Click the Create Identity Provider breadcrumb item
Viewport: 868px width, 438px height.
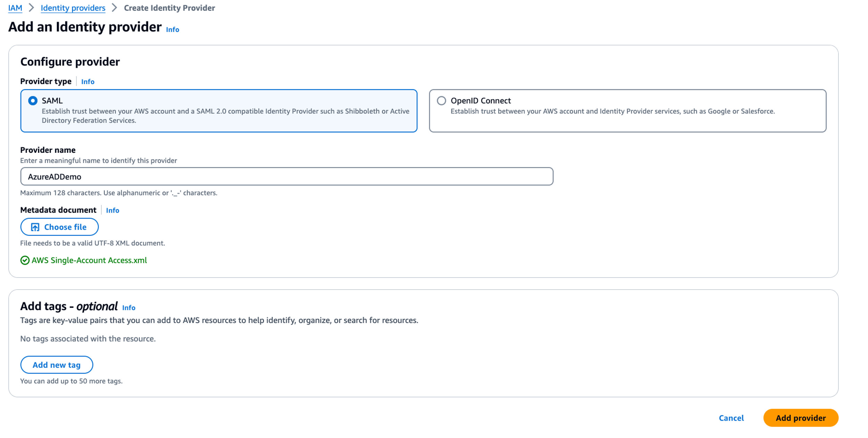coord(169,8)
